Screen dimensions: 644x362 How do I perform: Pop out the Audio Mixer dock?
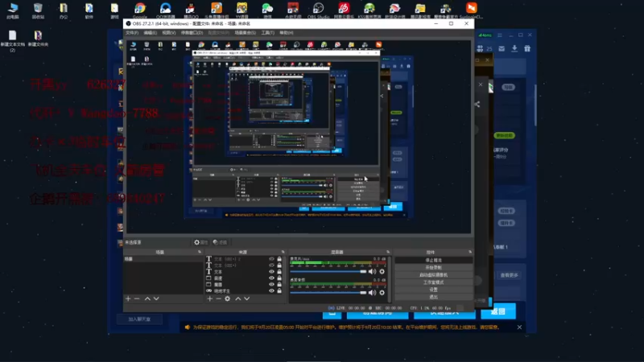click(388, 252)
